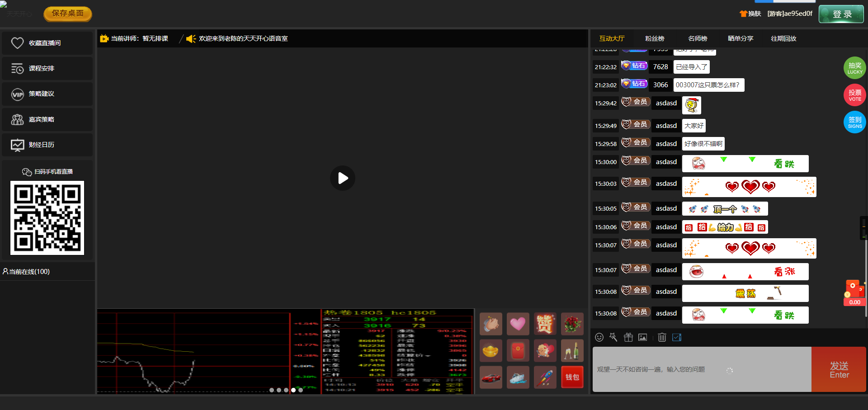Click the QR code image
Screen dimensions: 868x410
click(x=47, y=218)
